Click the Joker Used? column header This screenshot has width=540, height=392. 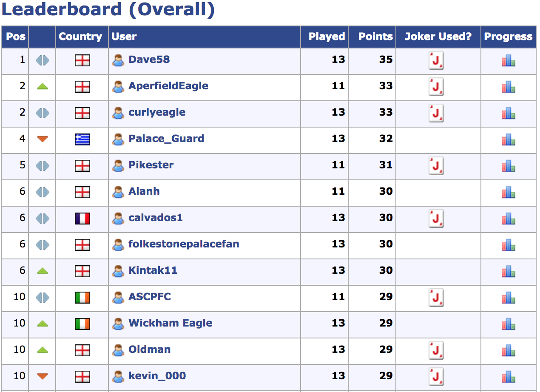point(438,37)
